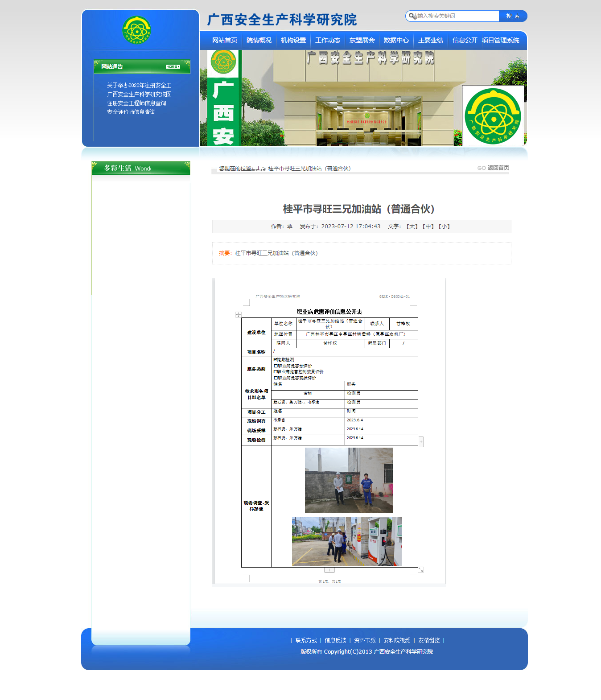This screenshot has height=700, width=601.
Task: Click the plus handle on the table's right edge
Action: coord(421,441)
